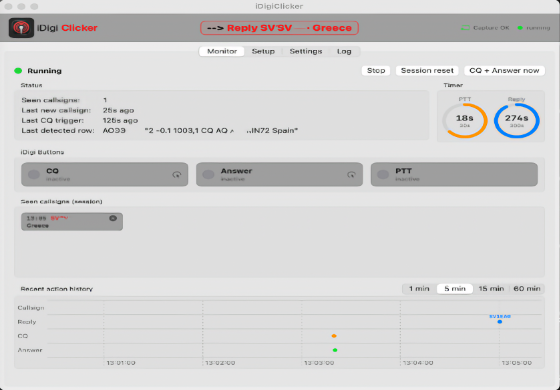The width and height of the screenshot is (560, 390).
Task: Click the Greece callsign card in seen callsigns
Action: coord(72,222)
